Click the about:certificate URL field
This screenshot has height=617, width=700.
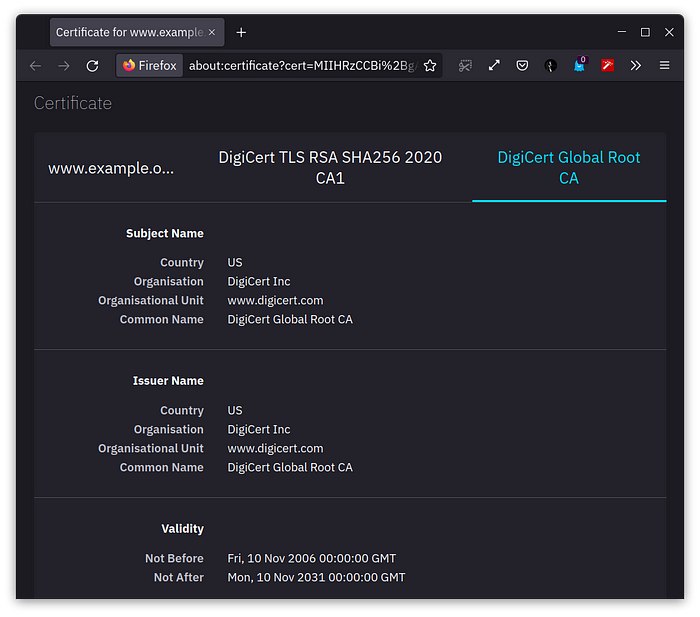coord(303,66)
